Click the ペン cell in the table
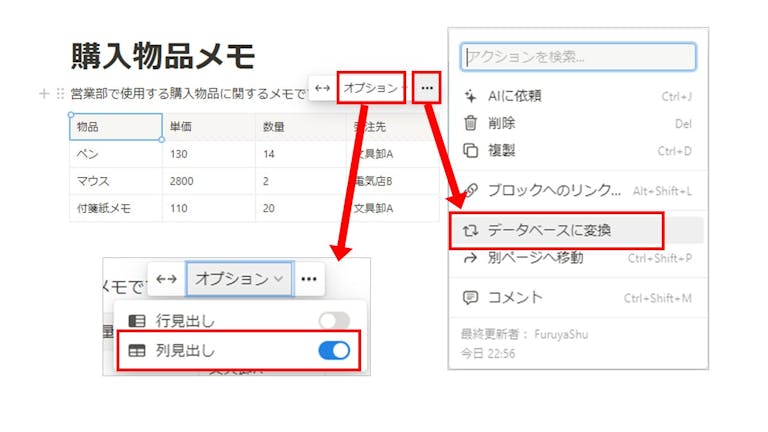 [116, 154]
